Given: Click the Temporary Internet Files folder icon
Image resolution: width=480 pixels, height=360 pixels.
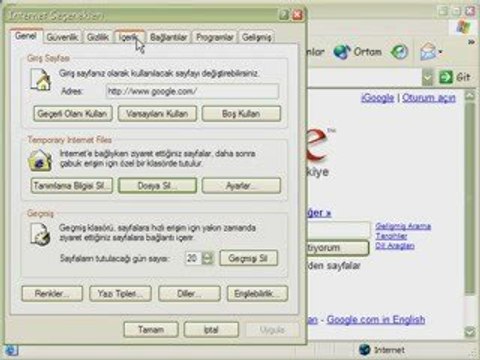Looking at the screenshot, I should pyautogui.click(x=40, y=160).
